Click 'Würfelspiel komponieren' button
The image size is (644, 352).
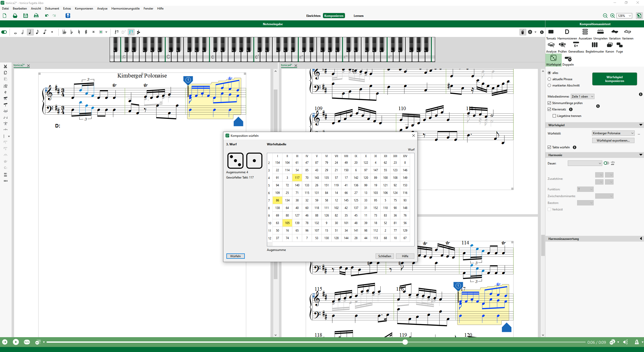tap(615, 79)
